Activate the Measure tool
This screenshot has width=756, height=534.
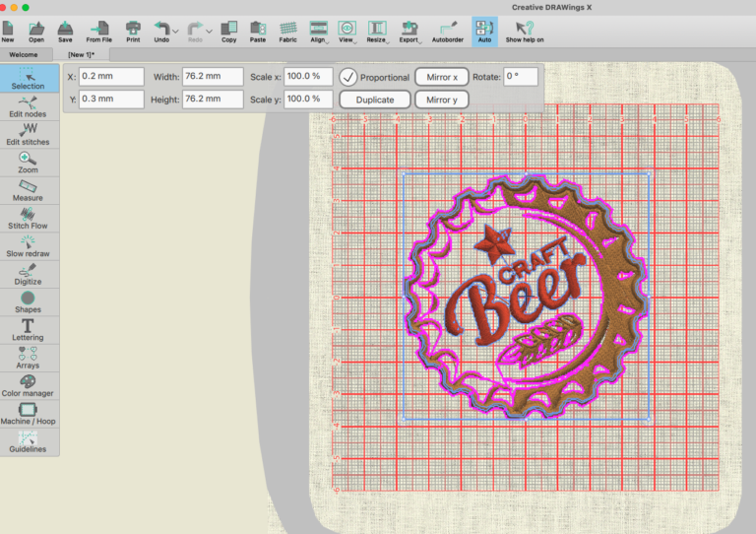coord(29,190)
